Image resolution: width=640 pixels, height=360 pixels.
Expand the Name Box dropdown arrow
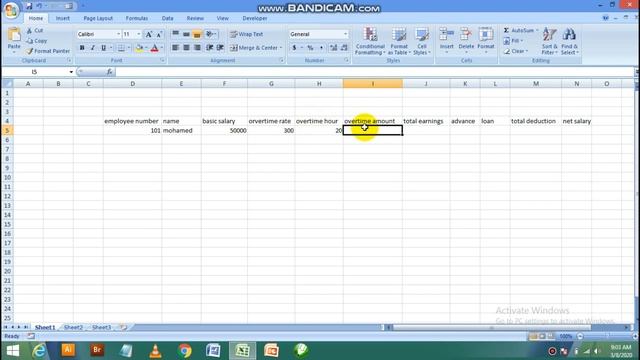click(x=71, y=72)
